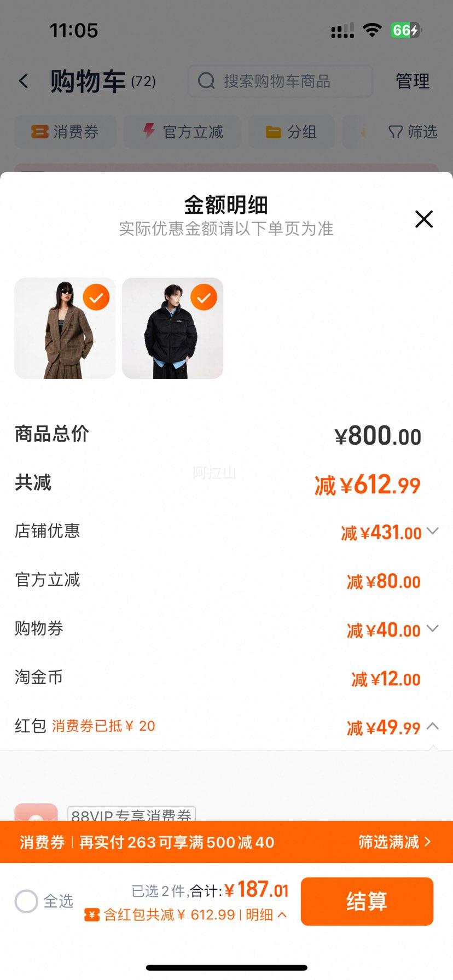The image size is (453, 980).
Task: Open the 消费券 filter chip
Action: click(x=65, y=132)
